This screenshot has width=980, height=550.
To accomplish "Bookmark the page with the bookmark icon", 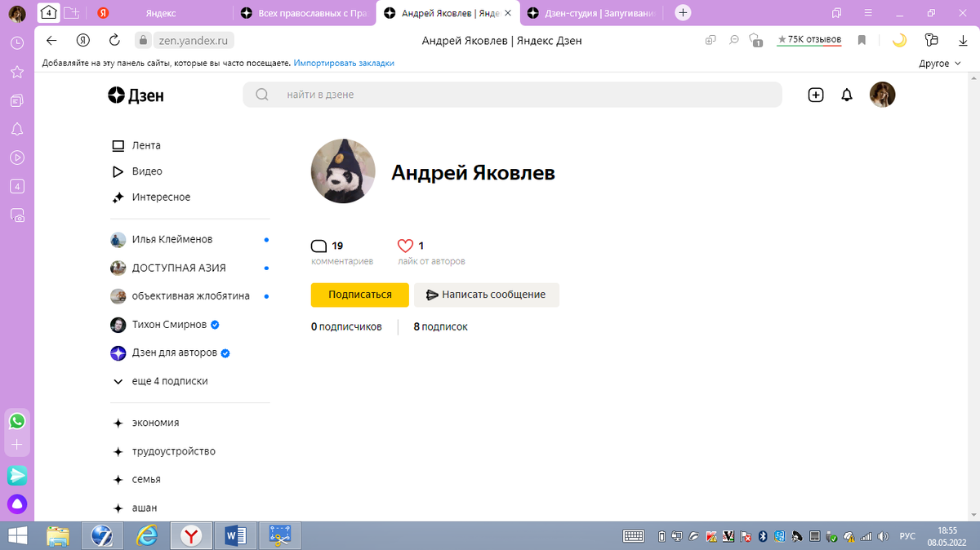I will pyautogui.click(x=862, y=40).
